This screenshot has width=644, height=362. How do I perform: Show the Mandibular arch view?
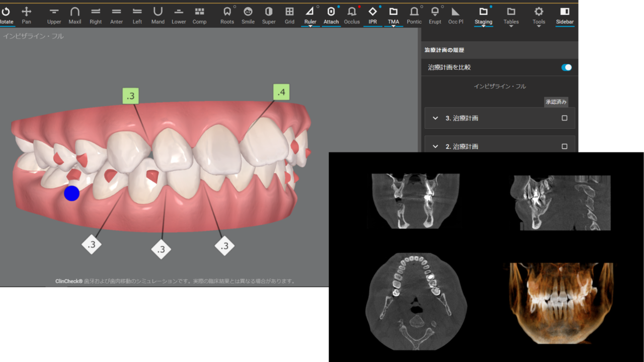tap(158, 15)
